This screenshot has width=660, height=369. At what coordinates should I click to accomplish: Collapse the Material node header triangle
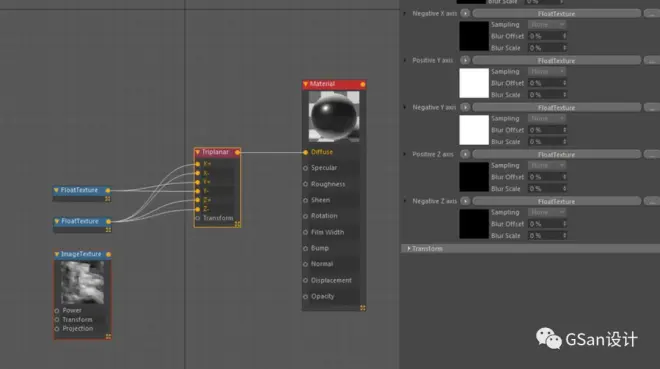pos(306,84)
